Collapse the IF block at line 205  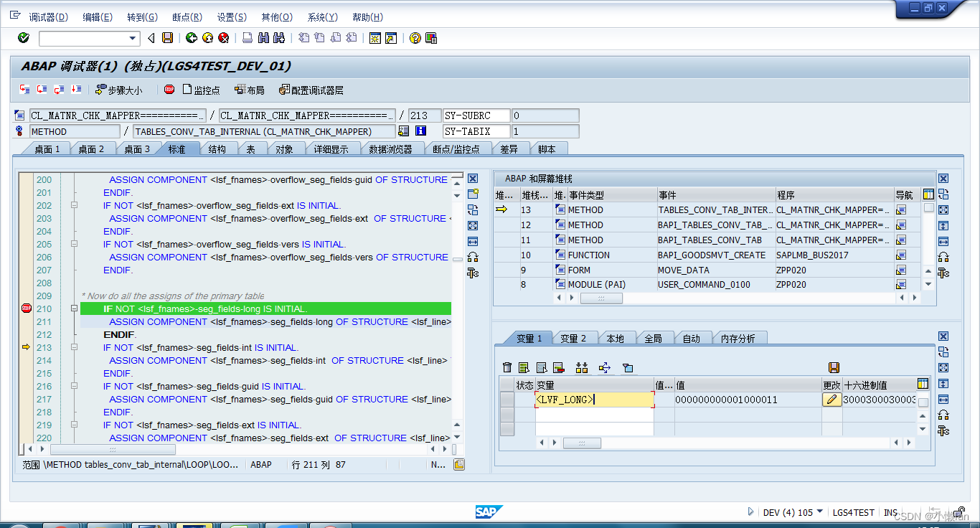[x=74, y=245]
